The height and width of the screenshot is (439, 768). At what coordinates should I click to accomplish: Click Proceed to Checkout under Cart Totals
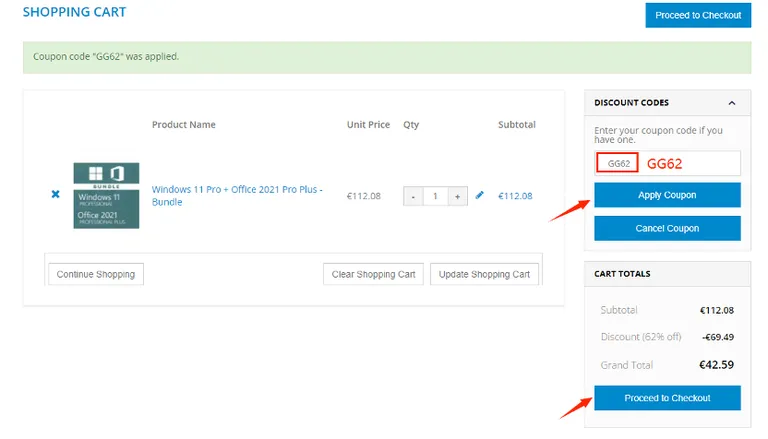(x=668, y=398)
